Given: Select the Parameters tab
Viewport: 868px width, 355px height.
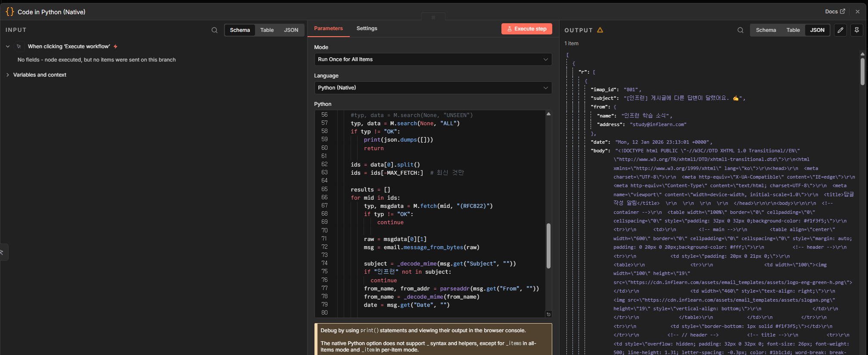Looking at the screenshot, I should (328, 28).
